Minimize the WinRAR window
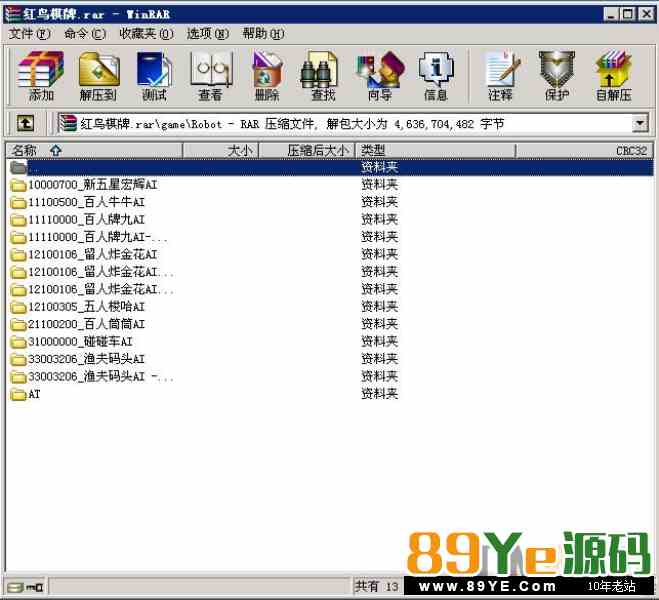 (611, 14)
